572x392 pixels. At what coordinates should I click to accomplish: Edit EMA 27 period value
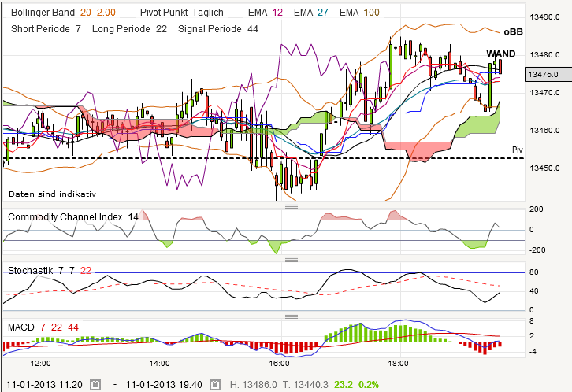click(x=323, y=13)
